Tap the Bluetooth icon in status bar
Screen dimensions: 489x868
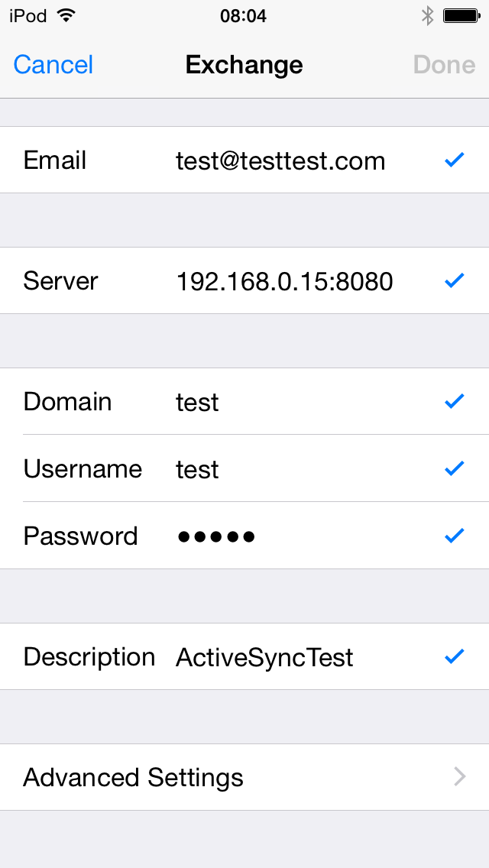428,15
